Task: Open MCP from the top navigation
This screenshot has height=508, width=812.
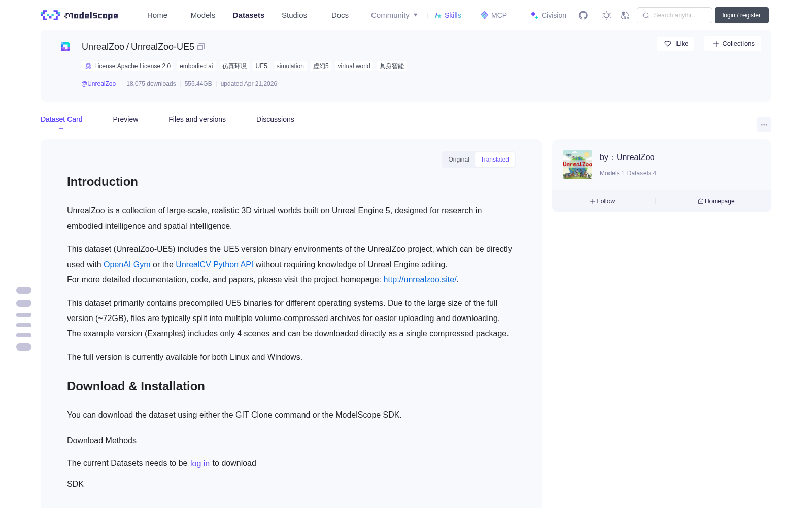Action: click(x=494, y=15)
